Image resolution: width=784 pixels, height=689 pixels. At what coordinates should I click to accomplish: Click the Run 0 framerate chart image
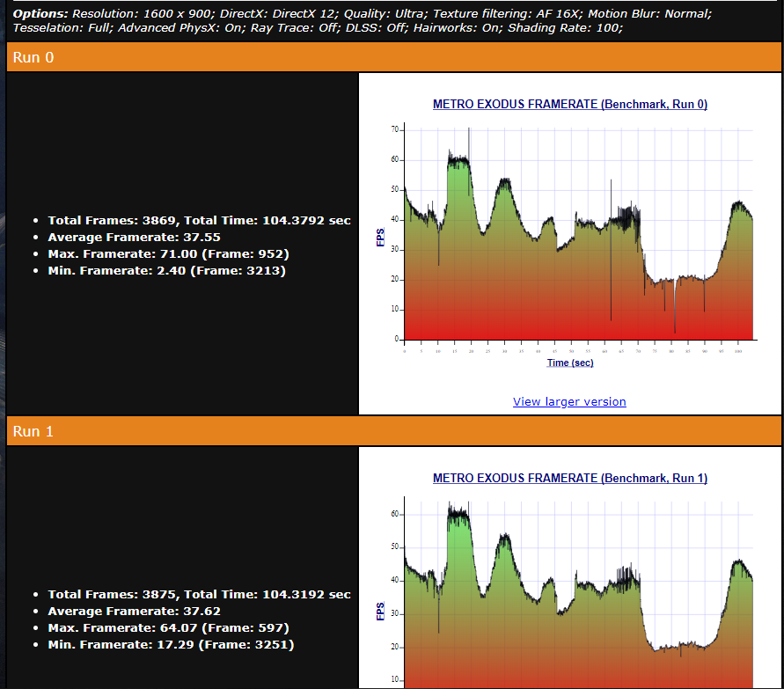(x=570, y=232)
